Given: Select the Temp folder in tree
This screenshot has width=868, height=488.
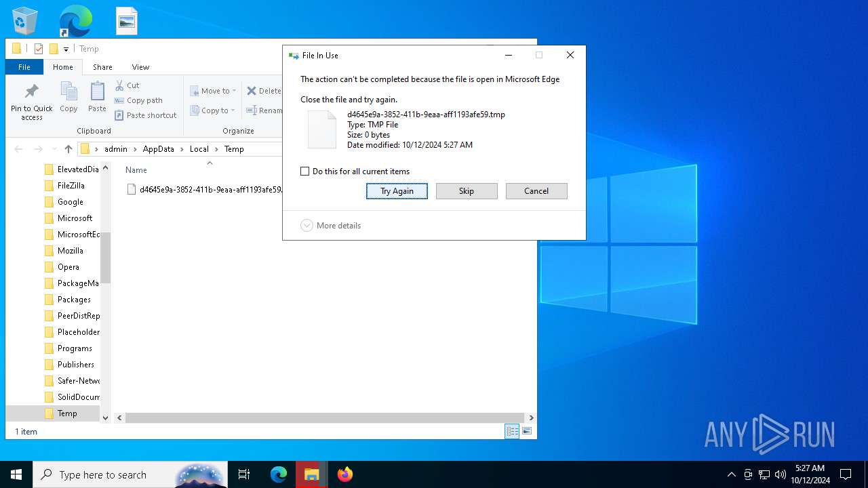Looking at the screenshot, I should (66, 413).
